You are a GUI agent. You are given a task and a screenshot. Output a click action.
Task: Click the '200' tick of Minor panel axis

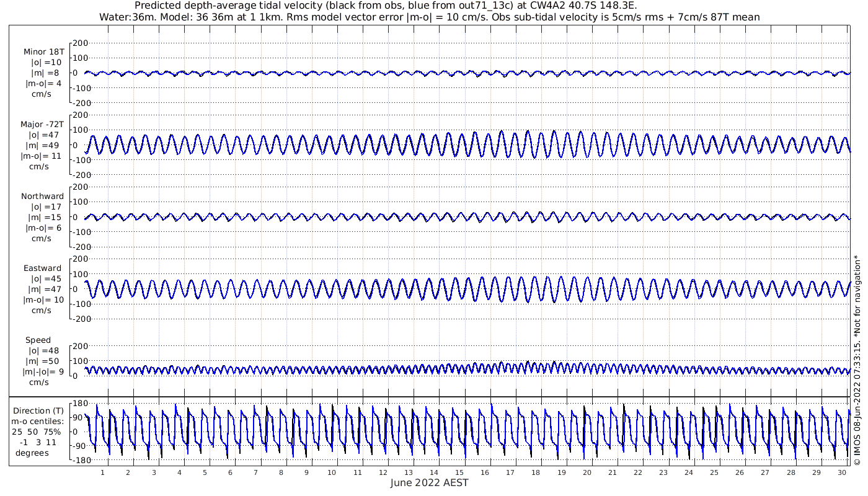click(81, 43)
